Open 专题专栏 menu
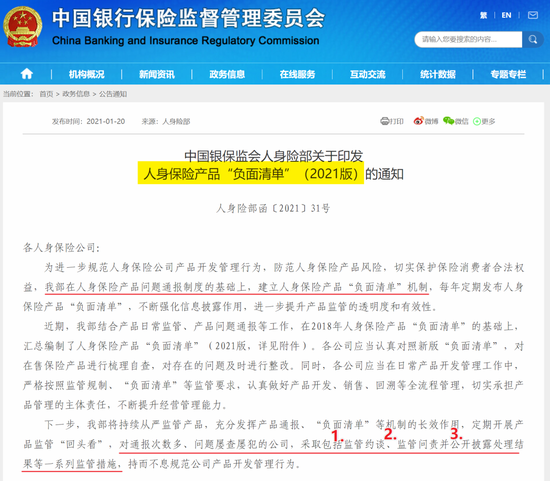The width and height of the screenshot is (550, 481). (508, 74)
